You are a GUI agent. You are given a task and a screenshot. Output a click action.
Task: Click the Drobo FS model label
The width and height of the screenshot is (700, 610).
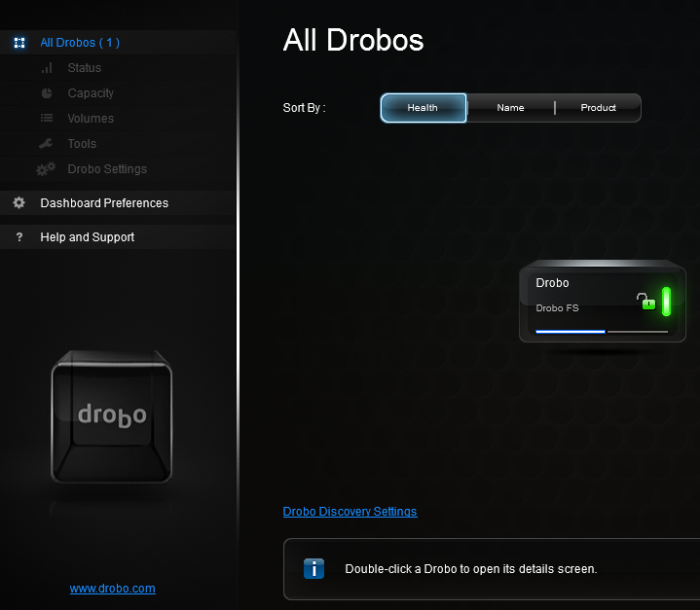557,308
